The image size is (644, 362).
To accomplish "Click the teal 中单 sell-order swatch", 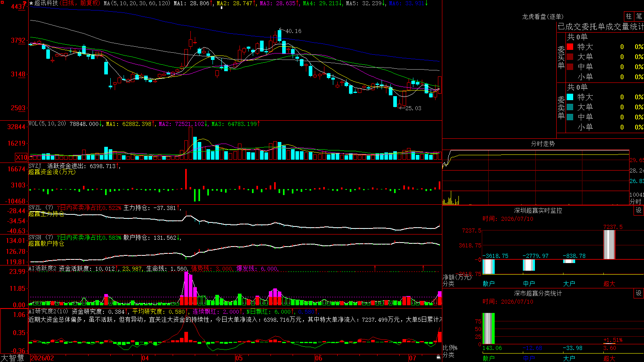I will click(x=570, y=117).
